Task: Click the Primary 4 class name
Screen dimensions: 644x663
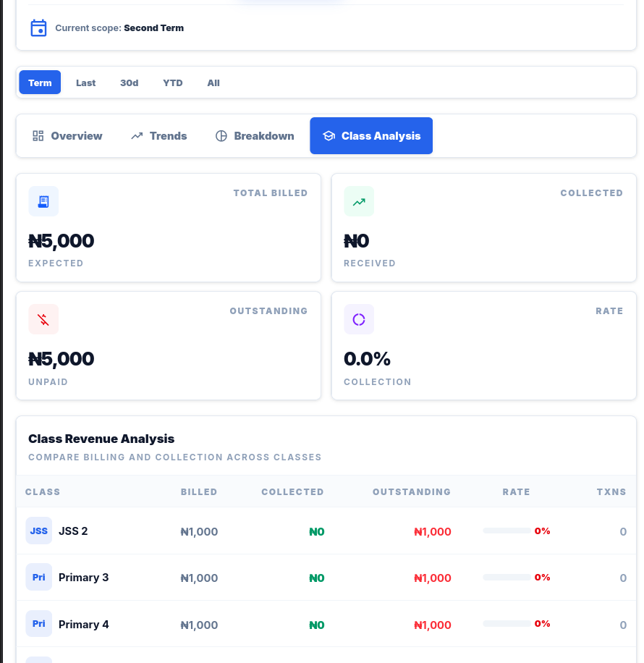Action: pos(84,625)
